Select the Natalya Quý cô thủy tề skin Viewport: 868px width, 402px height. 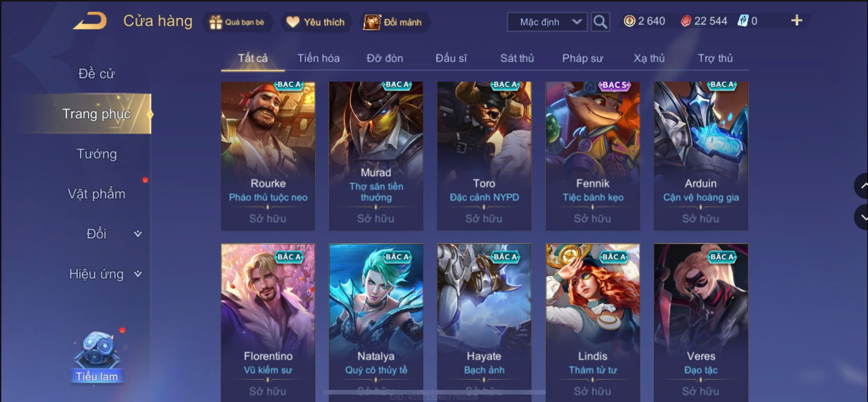(376, 322)
